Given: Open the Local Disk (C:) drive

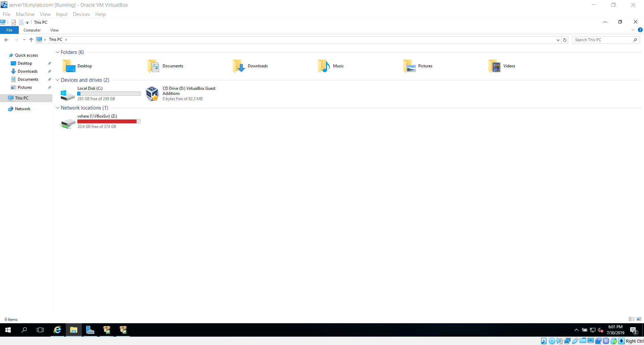Looking at the screenshot, I should tap(90, 88).
